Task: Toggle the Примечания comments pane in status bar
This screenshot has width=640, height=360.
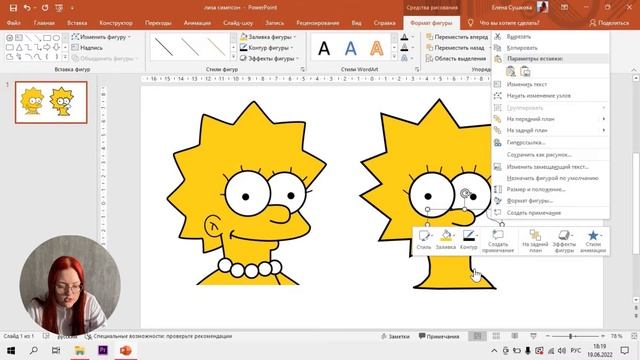Action: [x=439, y=336]
